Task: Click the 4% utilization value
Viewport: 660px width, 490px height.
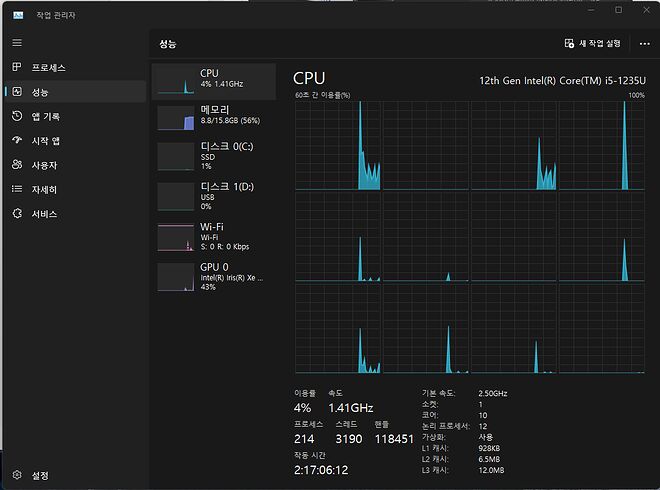Action: pyautogui.click(x=302, y=407)
